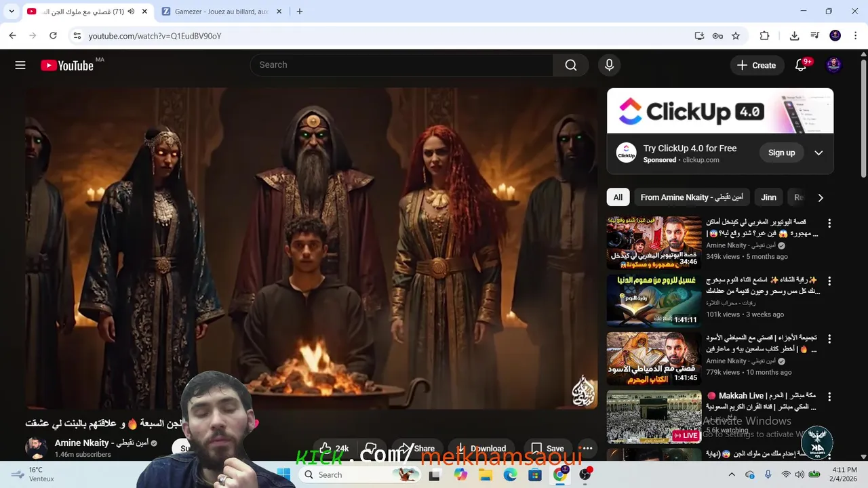The image size is (868, 488).
Task: Click the install app icon in address bar
Action: (699, 36)
